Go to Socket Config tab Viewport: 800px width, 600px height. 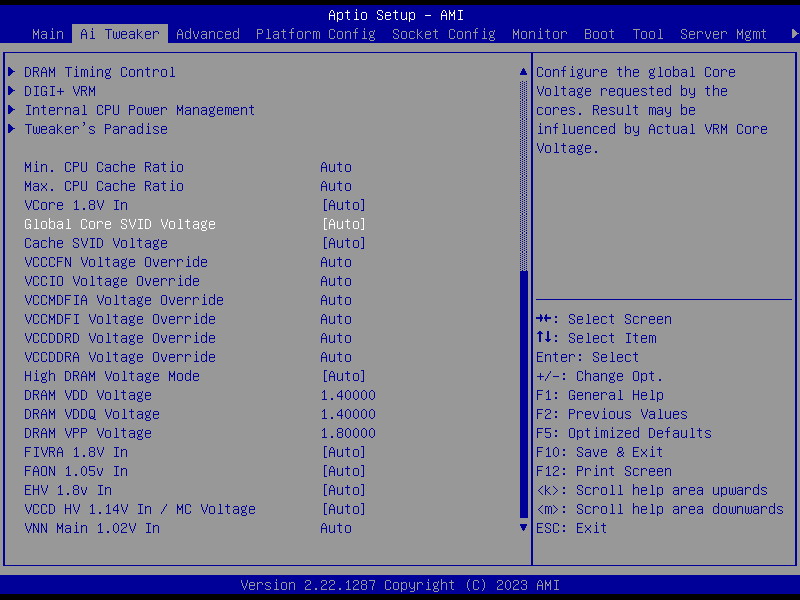point(443,34)
